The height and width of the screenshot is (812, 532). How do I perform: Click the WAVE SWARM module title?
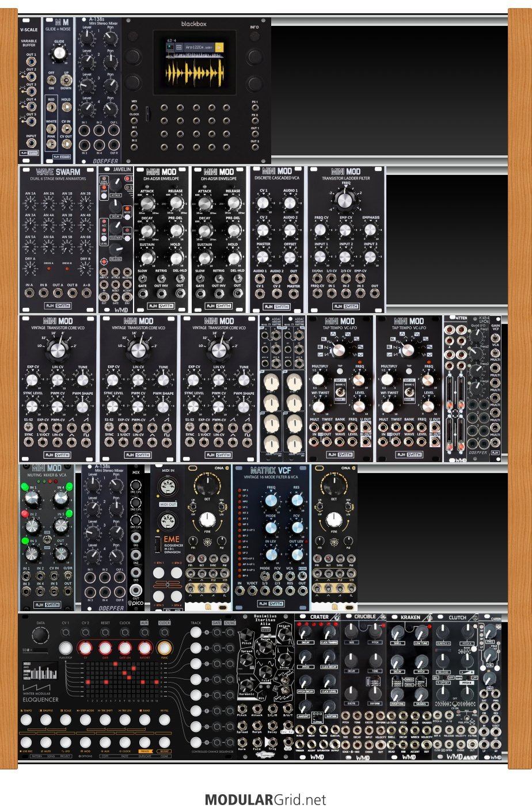click(59, 171)
